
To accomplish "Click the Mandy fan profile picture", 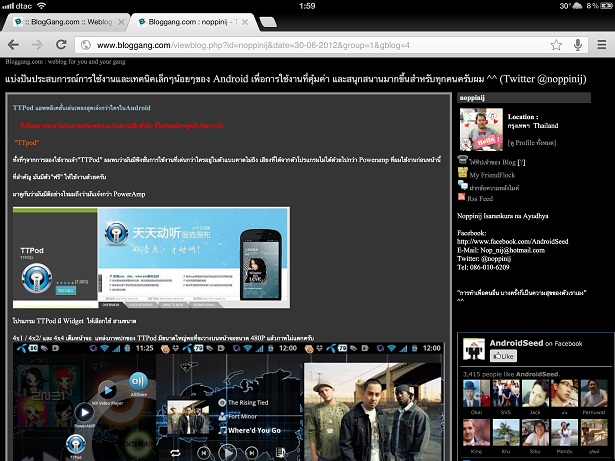I will pyautogui.click(x=564, y=432).
